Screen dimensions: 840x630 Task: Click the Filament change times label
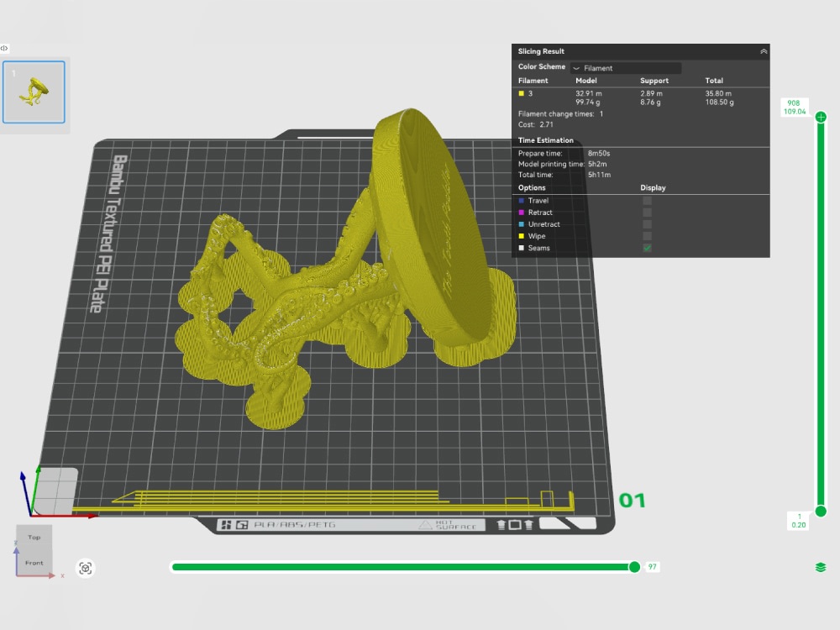click(556, 113)
